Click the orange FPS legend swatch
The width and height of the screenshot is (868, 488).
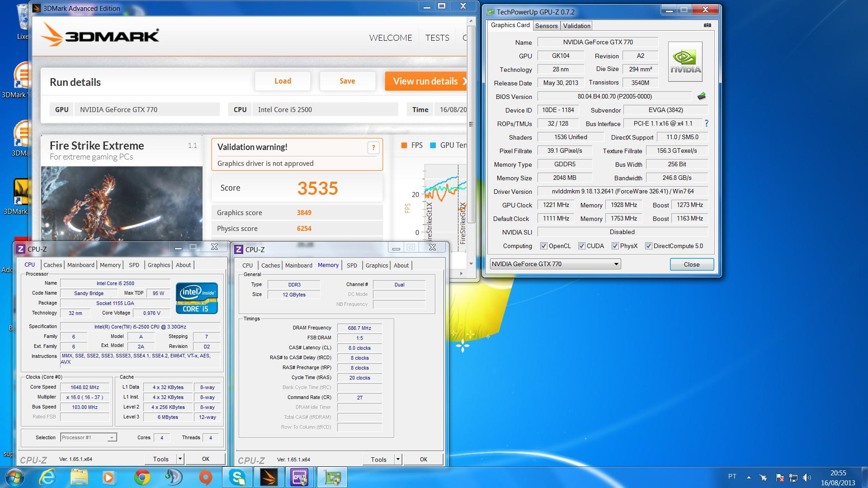tap(404, 145)
